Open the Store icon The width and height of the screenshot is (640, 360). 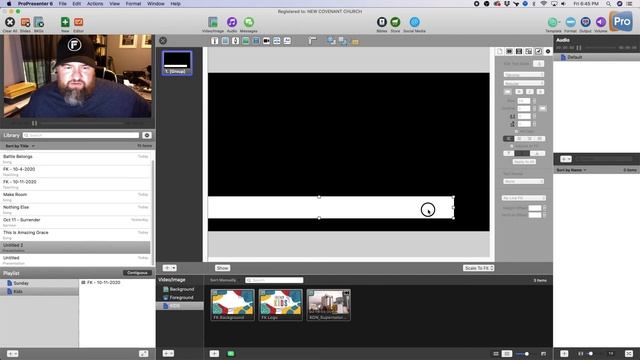pos(395,22)
